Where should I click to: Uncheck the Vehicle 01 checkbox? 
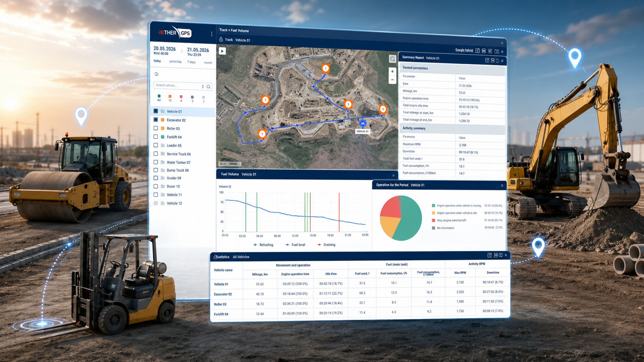[156, 111]
